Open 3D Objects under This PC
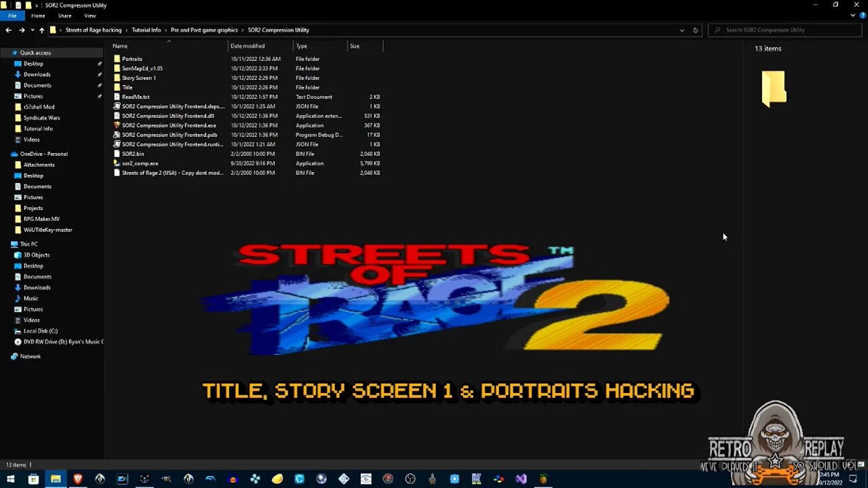The height and width of the screenshot is (488, 868). point(37,255)
